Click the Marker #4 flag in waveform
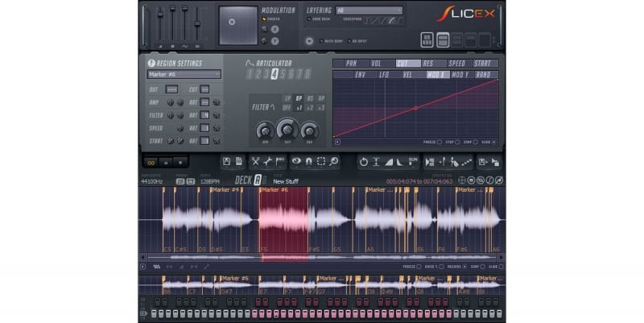 pos(225,190)
